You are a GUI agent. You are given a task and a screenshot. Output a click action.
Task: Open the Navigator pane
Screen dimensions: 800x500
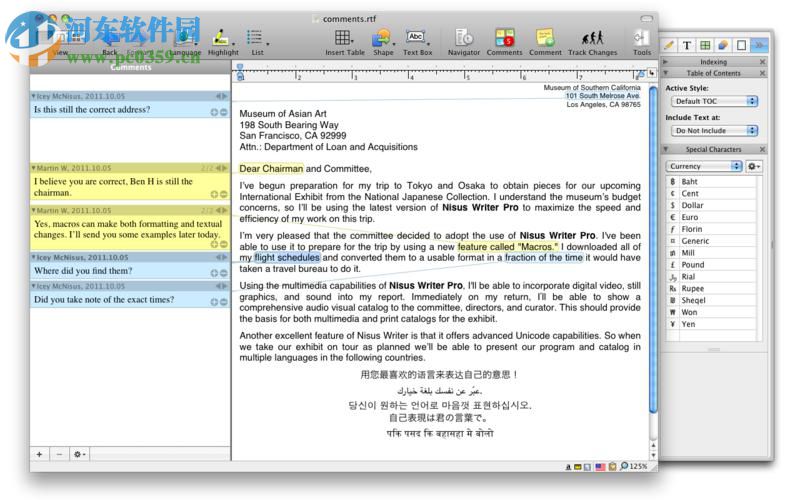463,42
